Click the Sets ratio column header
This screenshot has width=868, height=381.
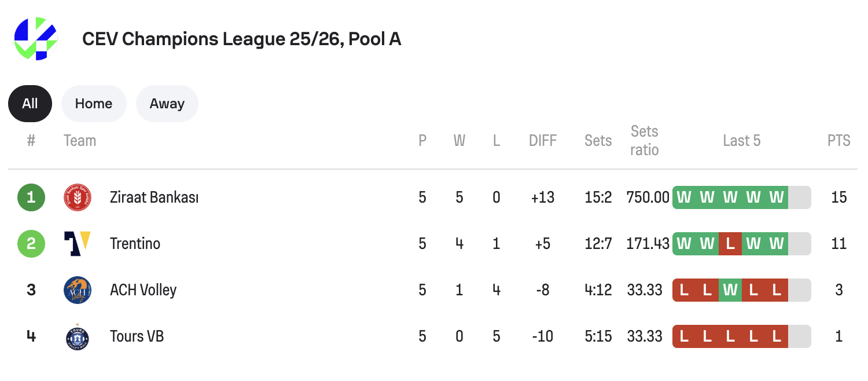coord(645,141)
